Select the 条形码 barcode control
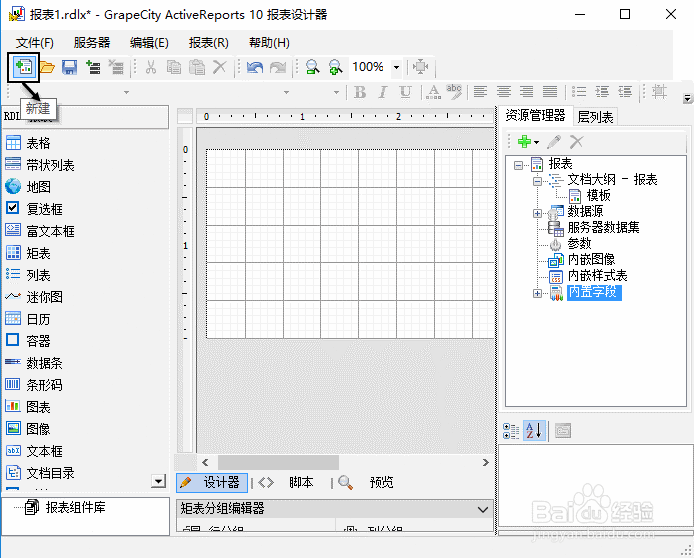The width and height of the screenshot is (694, 558). (34, 385)
